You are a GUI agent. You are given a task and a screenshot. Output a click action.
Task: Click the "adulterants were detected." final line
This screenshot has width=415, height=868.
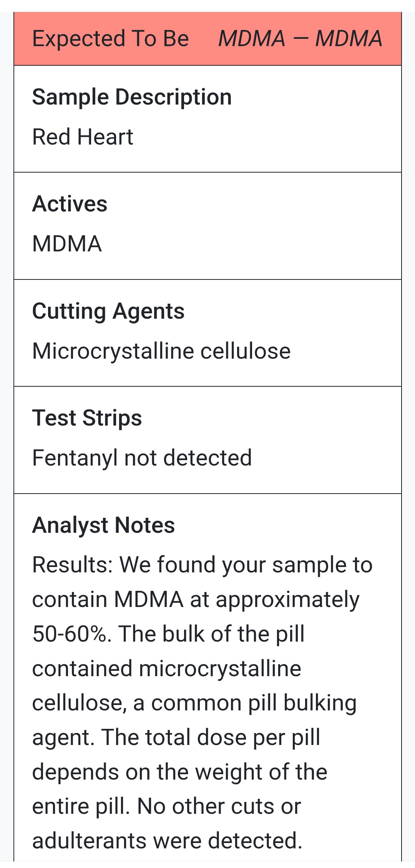167,841
